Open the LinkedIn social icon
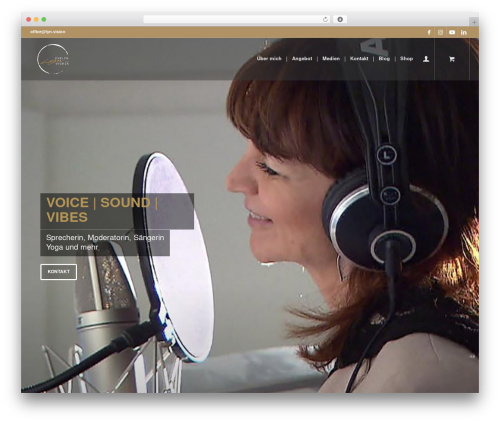This screenshot has width=500, height=423. click(x=464, y=32)
